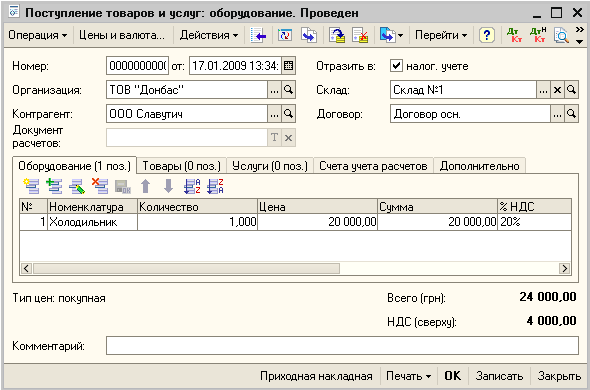The width and height of the screenshot is (590, 390).
Task: Click the Приходная накладная button
Action: click(x=316, y=376)
